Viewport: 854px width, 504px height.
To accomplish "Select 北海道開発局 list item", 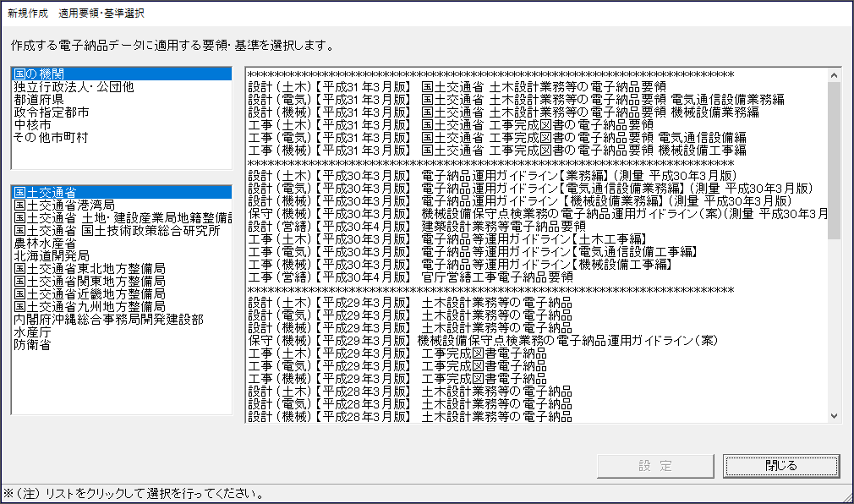I will [x=122, y=255].
